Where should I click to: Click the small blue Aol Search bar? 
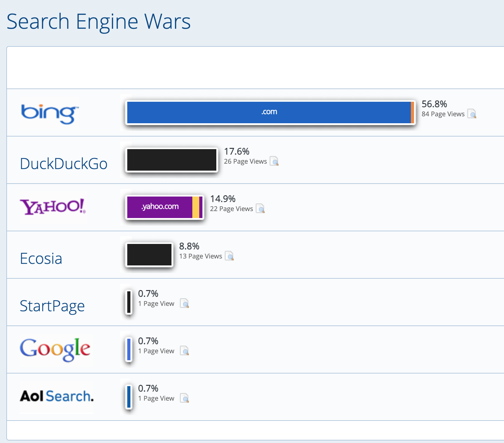tap(129, 397)
